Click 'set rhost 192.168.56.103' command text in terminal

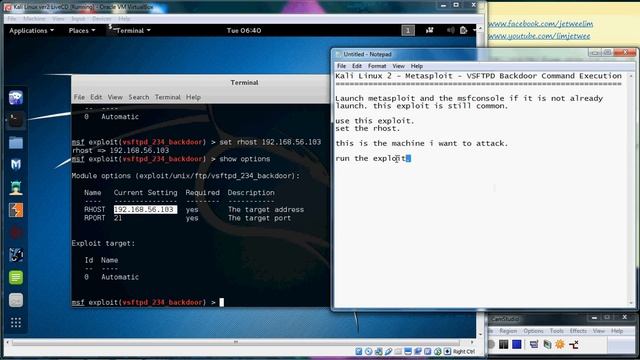[270, 142]
